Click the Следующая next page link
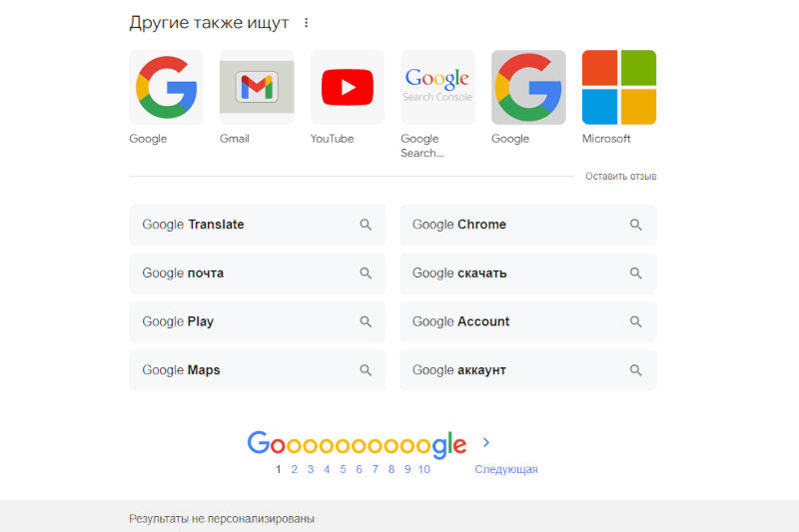 (506, 469)
